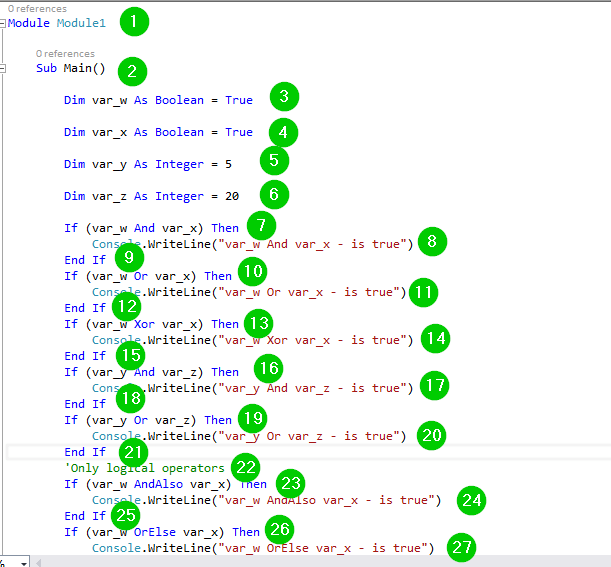Click green marker 8 after first WriteLine

(x=431, y=241)
